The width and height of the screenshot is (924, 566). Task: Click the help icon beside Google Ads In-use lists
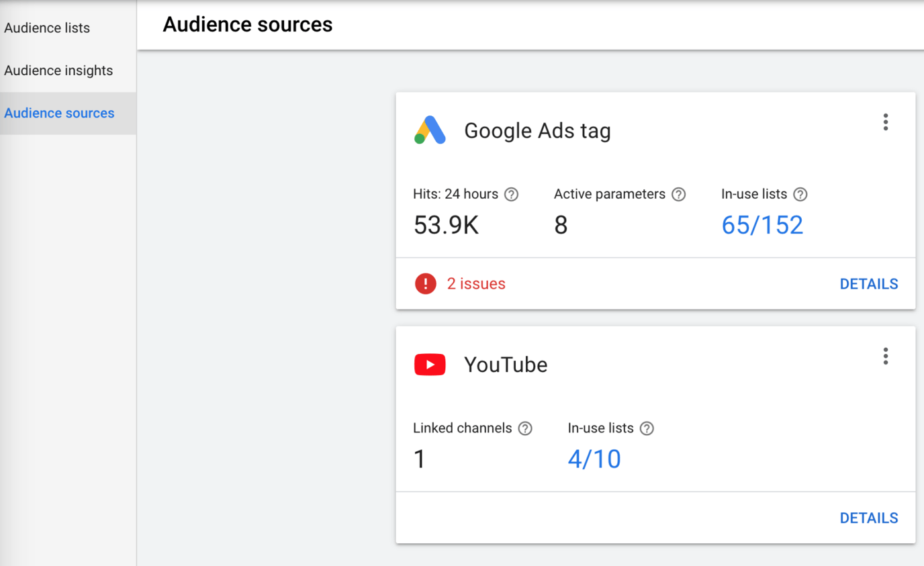pos(800,195)
